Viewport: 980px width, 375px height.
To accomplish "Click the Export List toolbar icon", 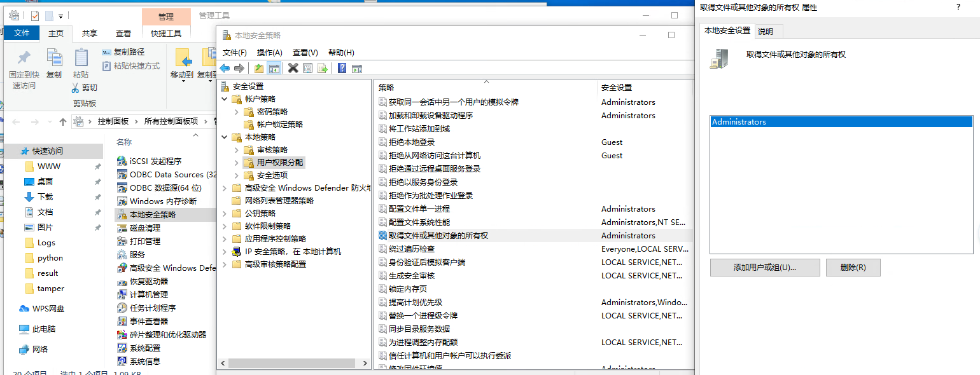I will [x=322, y=68].
